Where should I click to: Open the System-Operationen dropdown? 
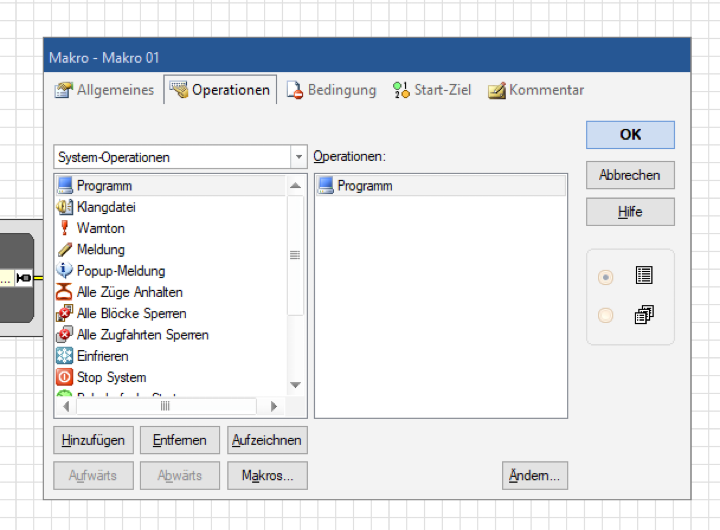(x=299, y=157)
